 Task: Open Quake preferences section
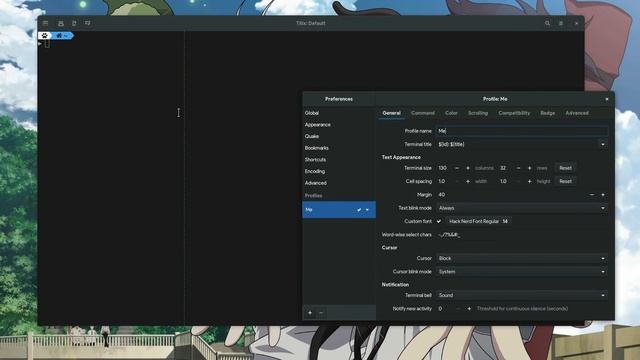tap(339, 136)
